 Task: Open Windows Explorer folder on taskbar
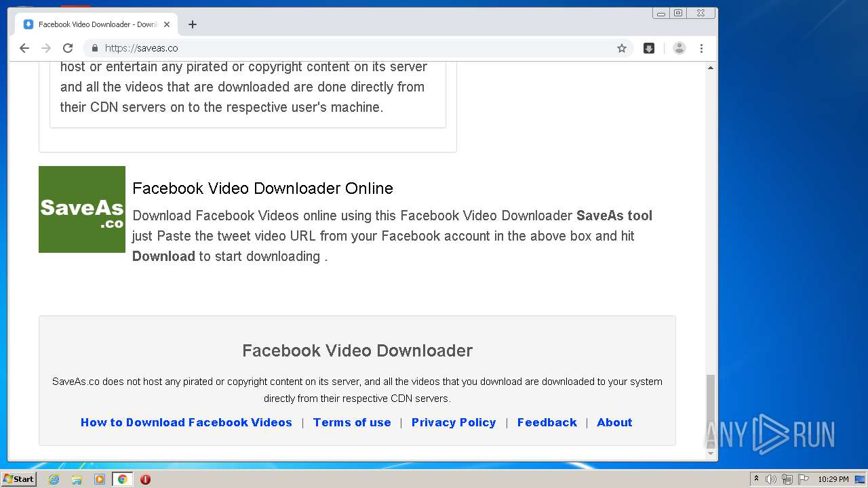point(77,479)
